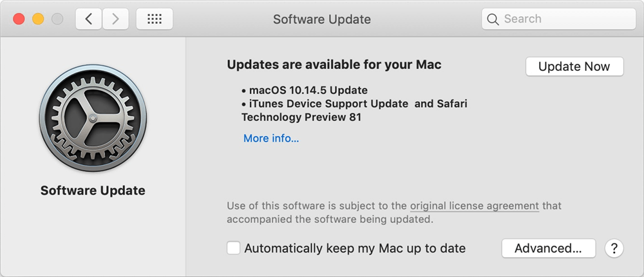This screenshot has height=277, width=644.
Task: Show all preferences via grid icon
Action: coord(155,19)
